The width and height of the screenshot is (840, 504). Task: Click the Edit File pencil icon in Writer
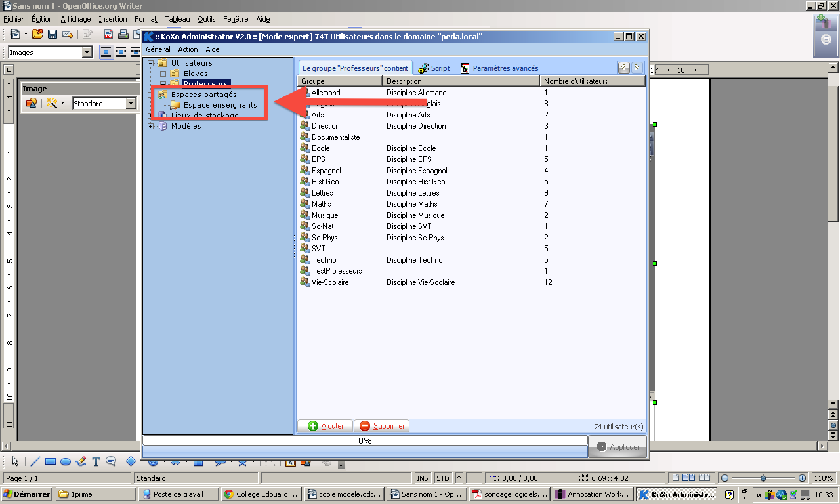tap(87, 33)
